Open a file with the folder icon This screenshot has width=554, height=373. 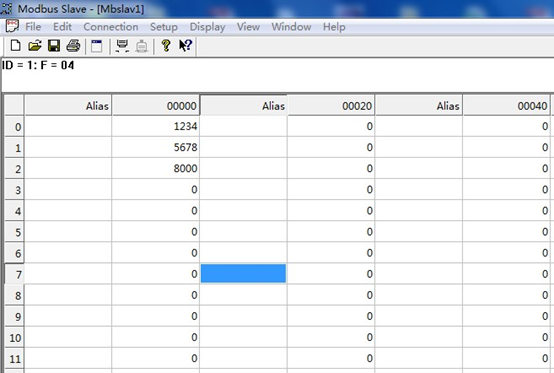coord(35,46)
